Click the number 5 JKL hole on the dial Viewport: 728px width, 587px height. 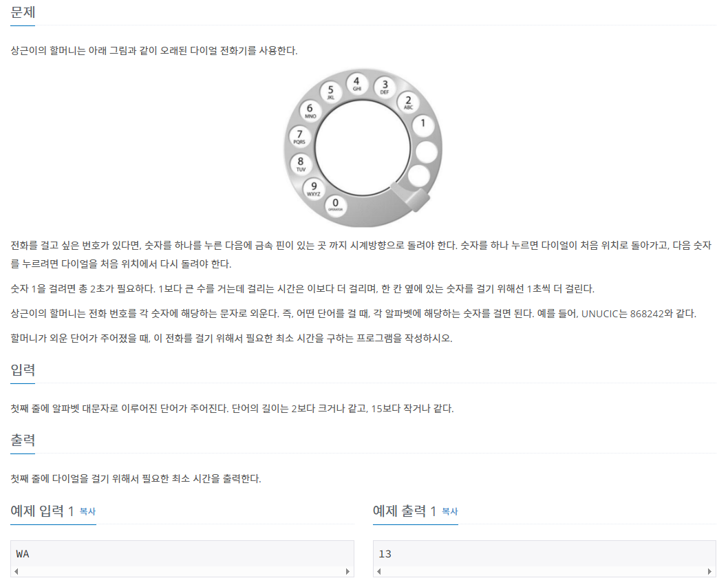[330, 92]
